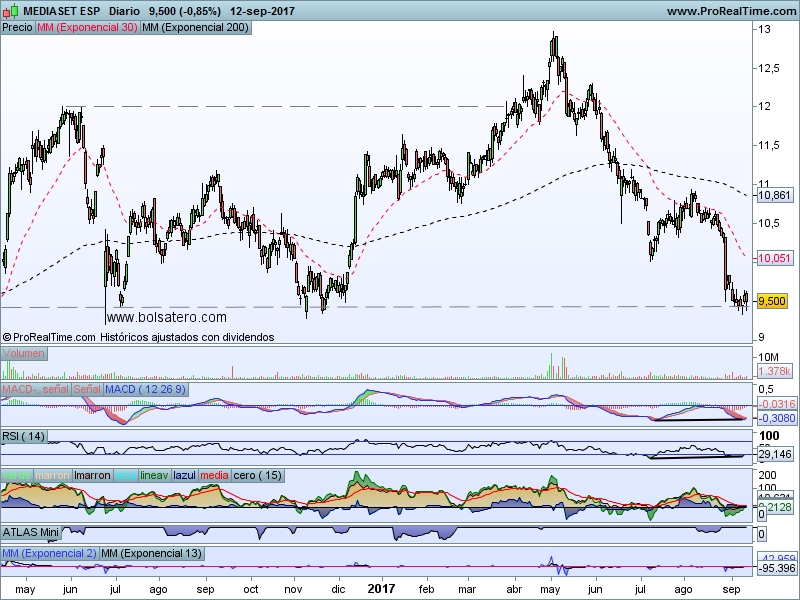The height and width of the screenshot is (600, 800).
Task: Select the cero (15) series label
Action: click(258, 475)
